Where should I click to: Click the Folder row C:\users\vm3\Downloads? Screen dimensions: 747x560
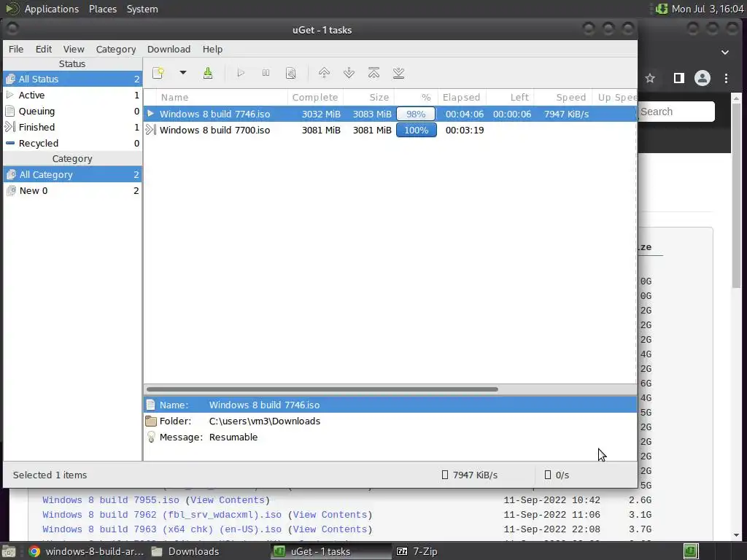tap(390, 421)
